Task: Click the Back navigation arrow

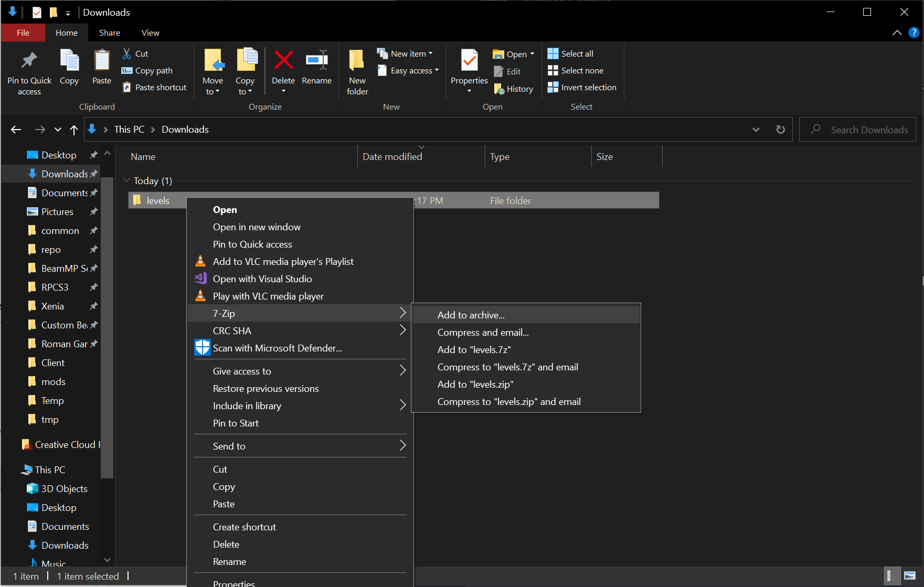Action: pyautogui.click(x=16, y=130)
